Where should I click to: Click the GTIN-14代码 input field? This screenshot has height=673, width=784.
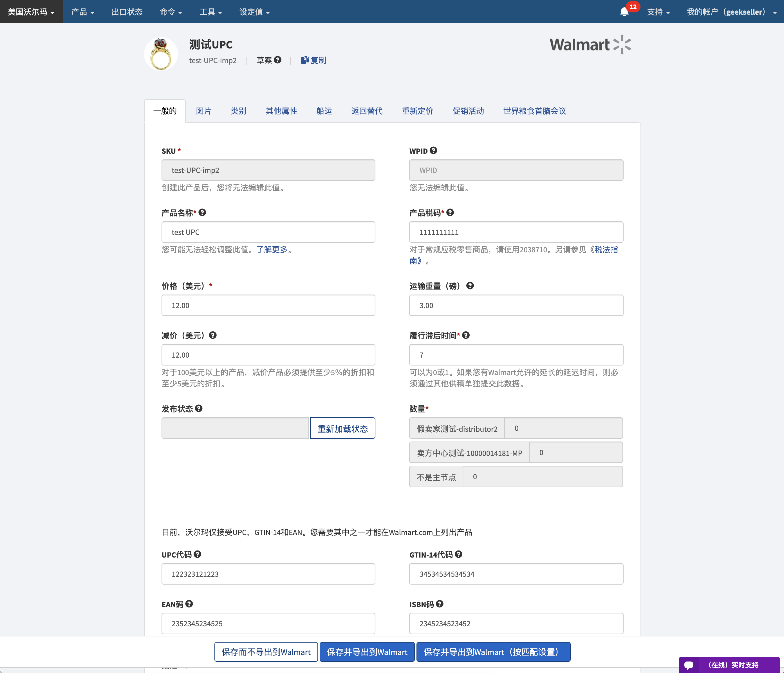pos(516,574)
